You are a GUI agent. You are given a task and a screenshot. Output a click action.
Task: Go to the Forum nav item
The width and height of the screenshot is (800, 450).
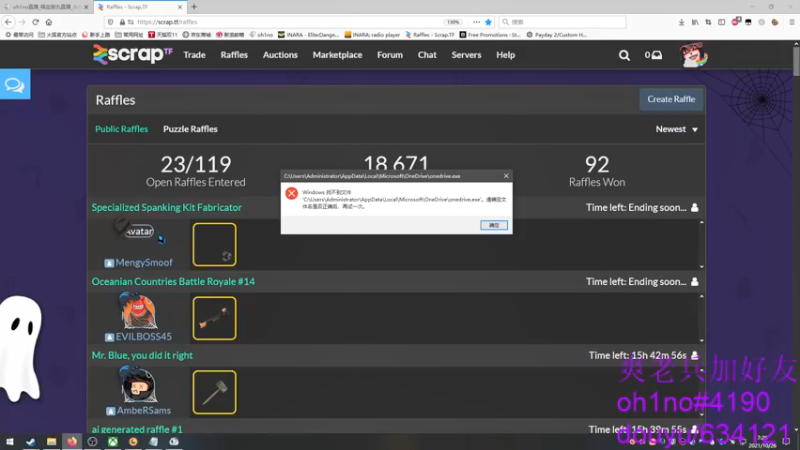[x=390, y=55]
